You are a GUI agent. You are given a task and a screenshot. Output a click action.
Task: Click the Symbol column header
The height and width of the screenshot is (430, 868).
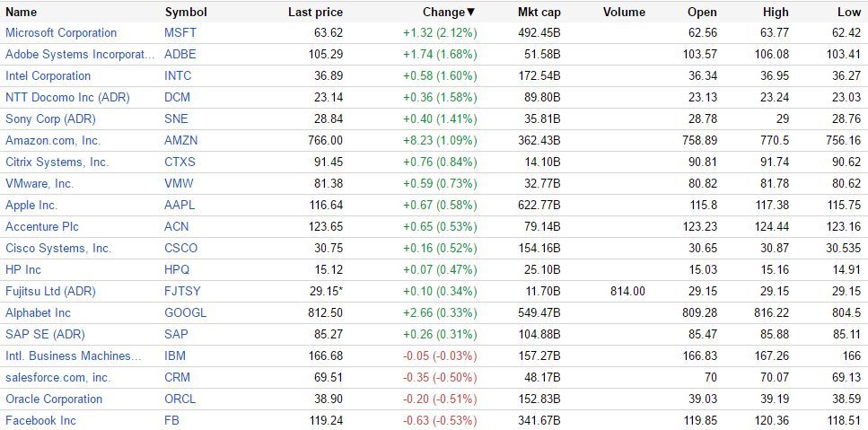[x=186, y=12]
